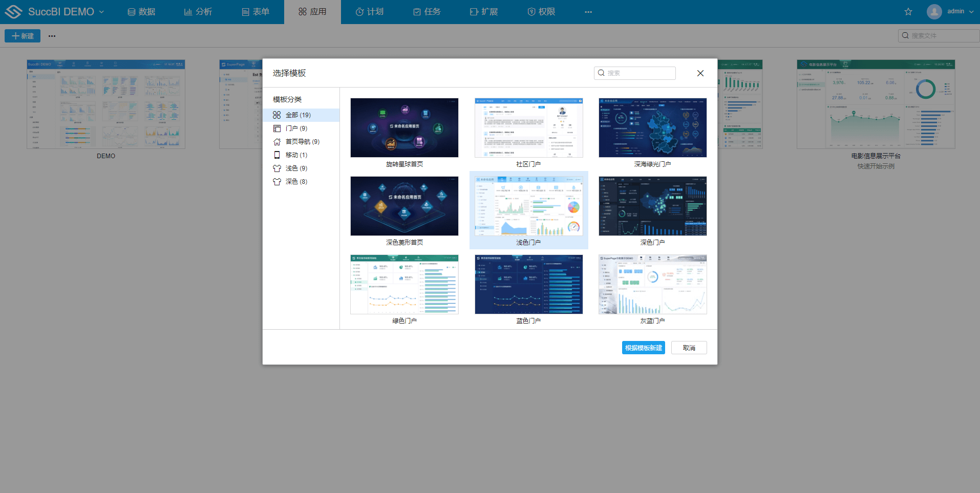Expand the SuccBI DEMO project dropdown
The height and width of the screenshot is (493, 980).
pyautogui.click(x=101, y=12)
